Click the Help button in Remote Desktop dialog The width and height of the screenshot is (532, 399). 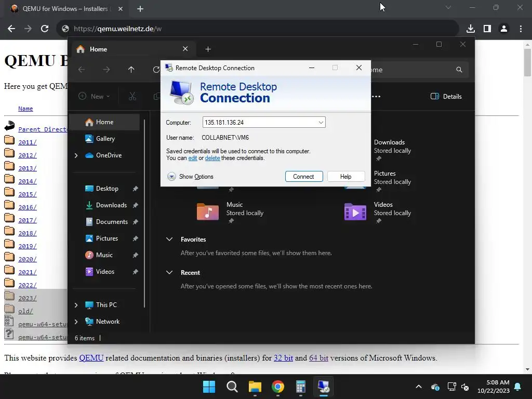345,177
